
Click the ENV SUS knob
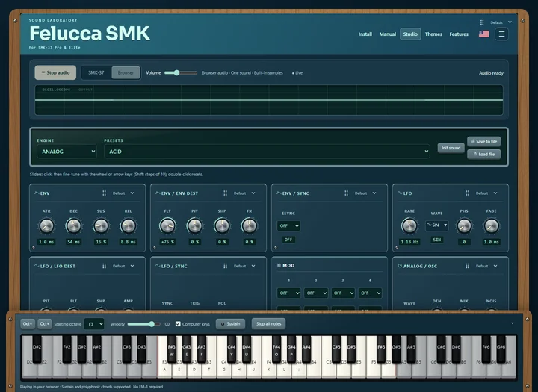point(101,225)
